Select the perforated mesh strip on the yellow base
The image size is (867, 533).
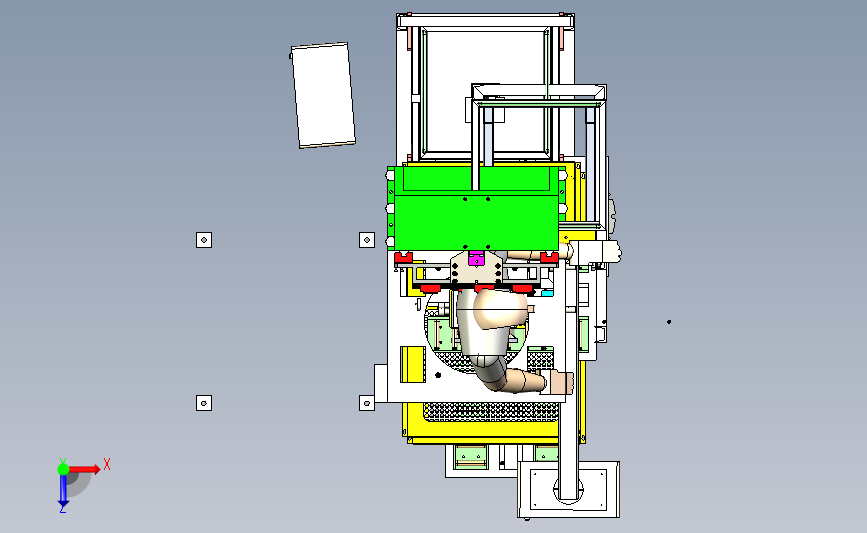(492, 411)
